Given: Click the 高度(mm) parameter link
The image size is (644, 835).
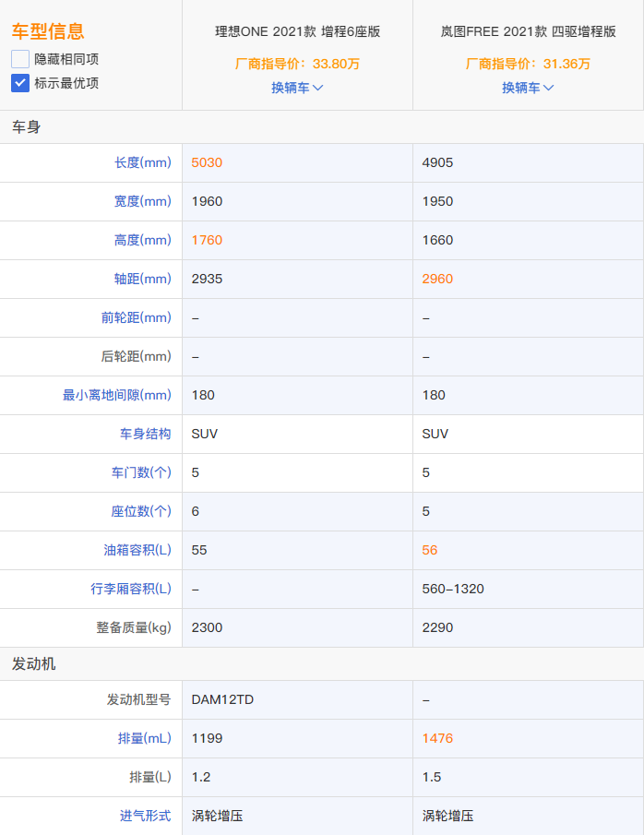Looking at the screenshot, I should click(143, 240).
